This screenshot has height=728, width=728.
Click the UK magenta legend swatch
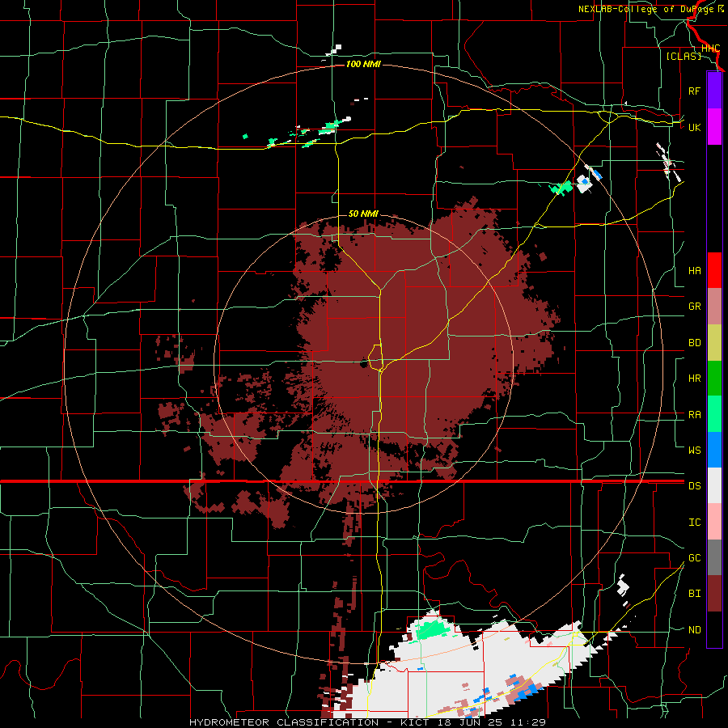(714, 127)
